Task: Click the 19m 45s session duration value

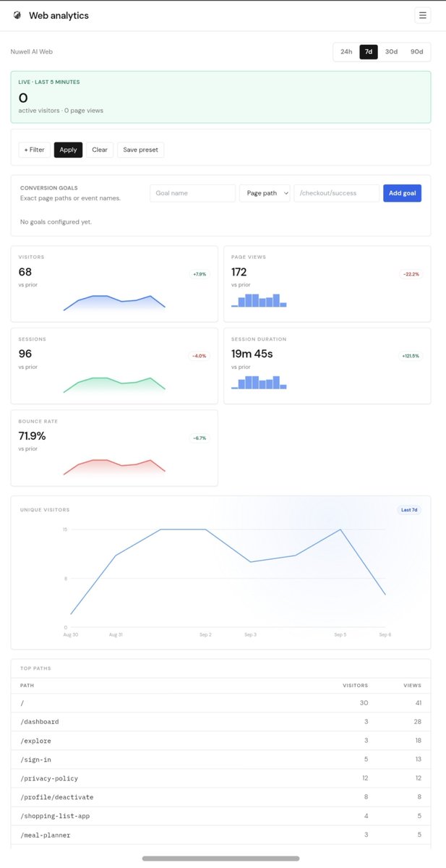Action: click(x=252, y=354)
